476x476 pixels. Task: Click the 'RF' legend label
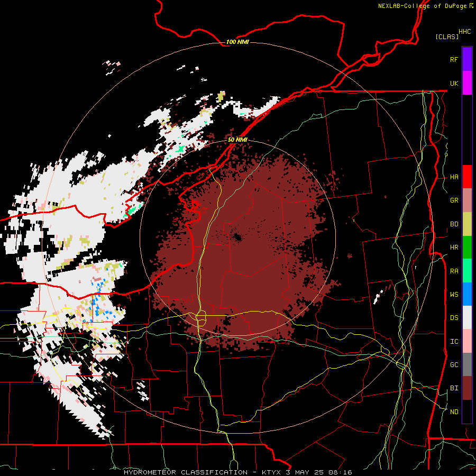click(x=454, y=59)
